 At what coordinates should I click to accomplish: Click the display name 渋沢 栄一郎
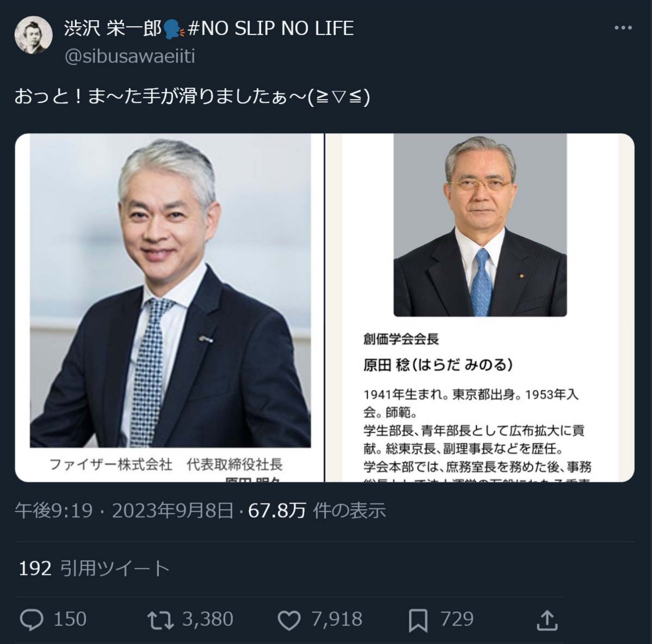click(113, 28)
